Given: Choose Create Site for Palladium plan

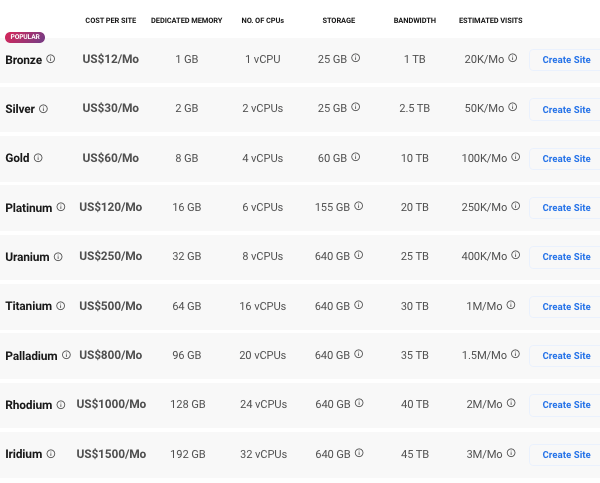Looking at the screenshot, I should click(566, 356).
